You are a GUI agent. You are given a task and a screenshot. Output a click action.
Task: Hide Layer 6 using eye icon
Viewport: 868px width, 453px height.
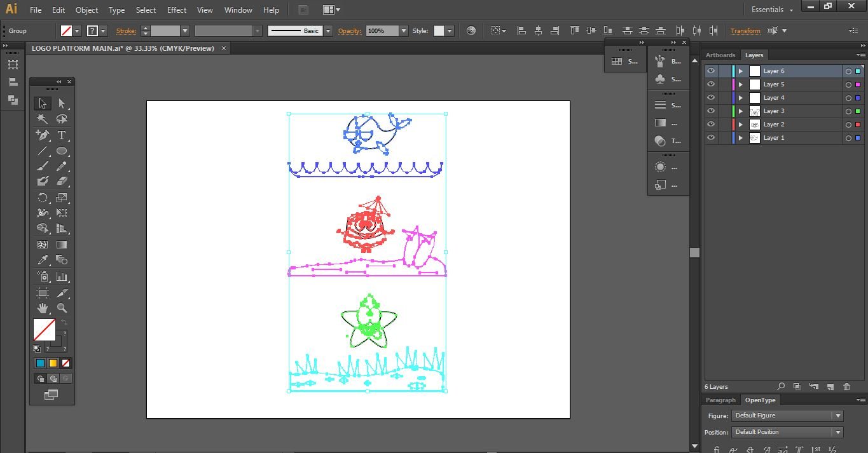pyautogui.click(x=711, y=71)
